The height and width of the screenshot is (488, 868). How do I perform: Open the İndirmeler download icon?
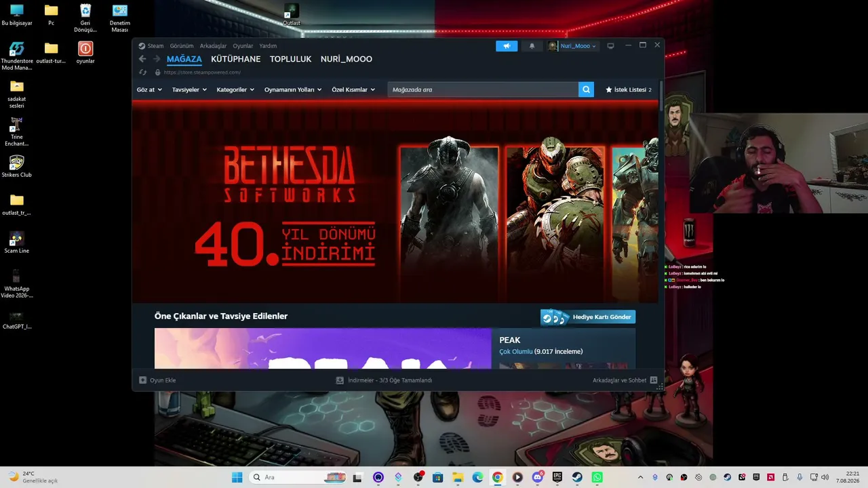(x=340, y=380)
